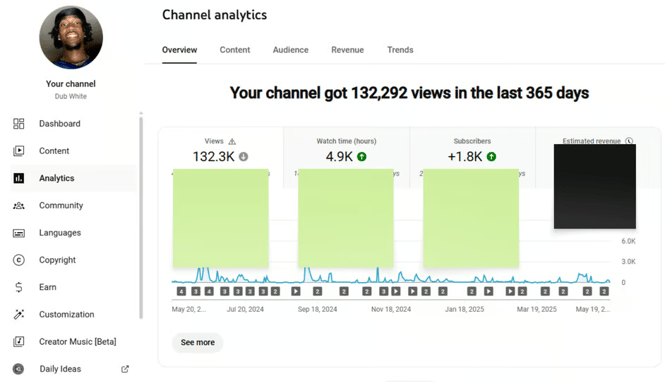Click the 'Jan 18, 2025' axis date
665x383 pixels.
464,309
